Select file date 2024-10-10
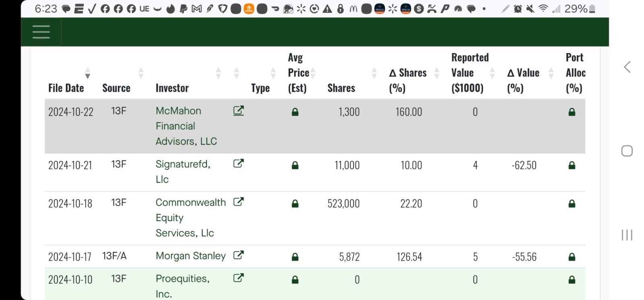The width and height of the screenshot is (644, 300). [x=70, y=279]
